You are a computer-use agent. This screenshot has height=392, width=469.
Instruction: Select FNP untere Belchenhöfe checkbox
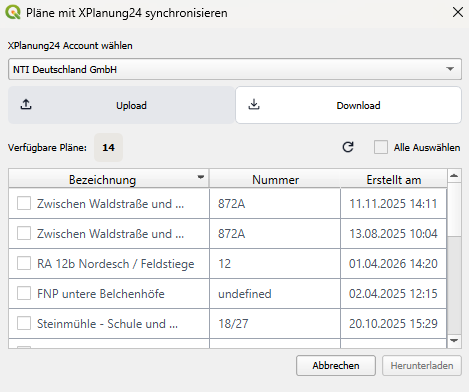point(24,293)
